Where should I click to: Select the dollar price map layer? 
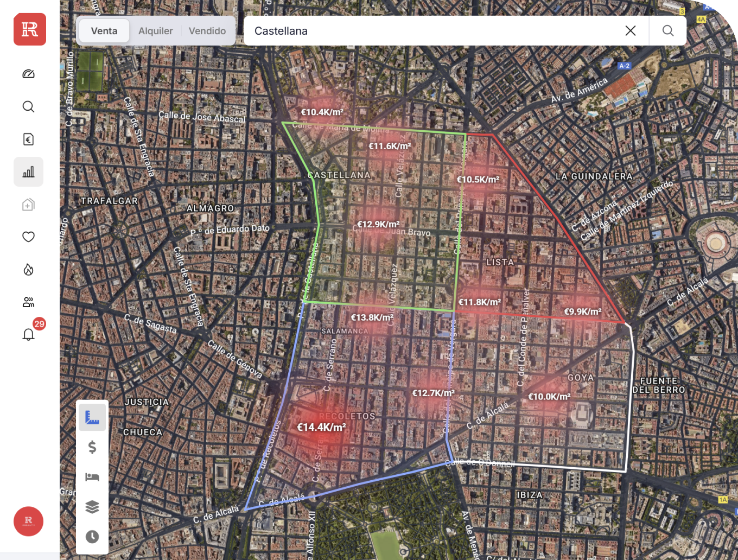point(92,447)
